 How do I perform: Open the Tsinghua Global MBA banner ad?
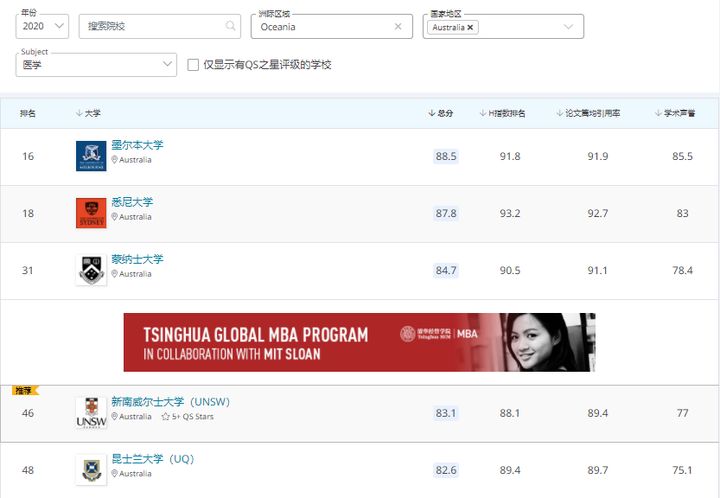click(360, 342)
